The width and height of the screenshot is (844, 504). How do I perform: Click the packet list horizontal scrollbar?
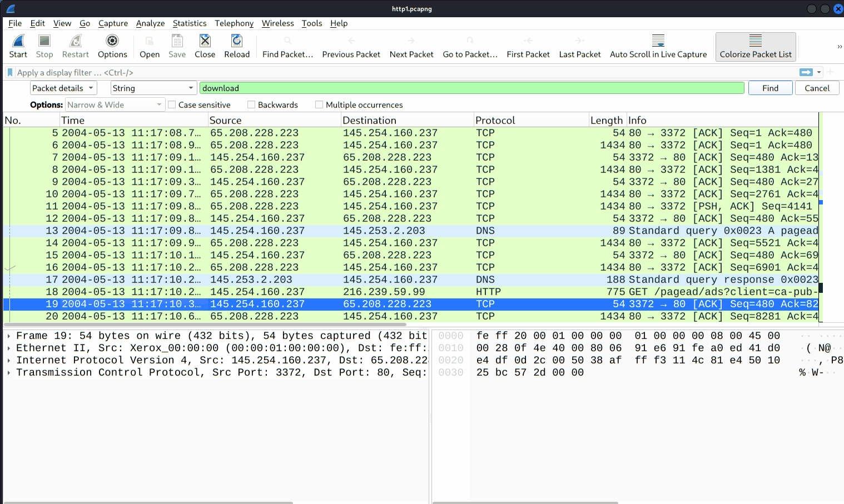pyautogui.click(x=205, y=325)
